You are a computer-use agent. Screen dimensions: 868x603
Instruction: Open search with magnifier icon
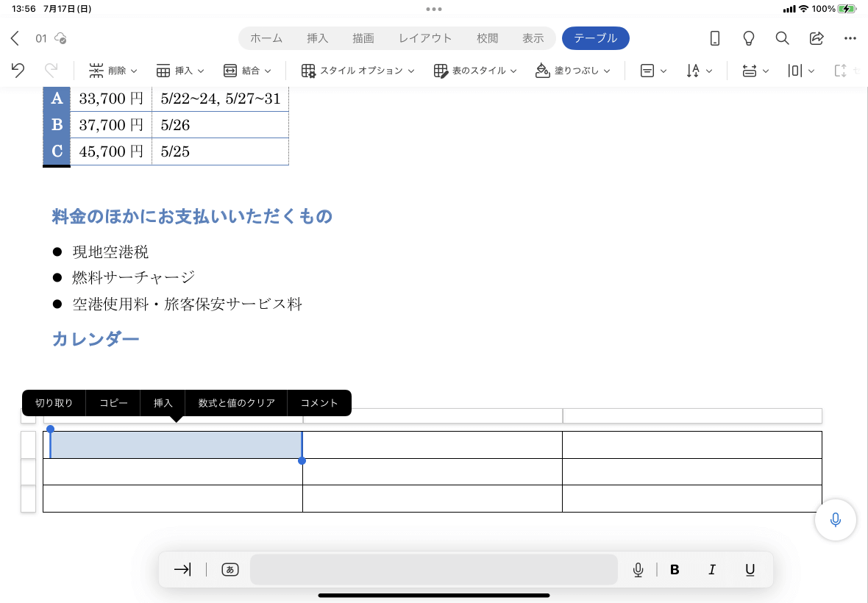coord(782,38)
